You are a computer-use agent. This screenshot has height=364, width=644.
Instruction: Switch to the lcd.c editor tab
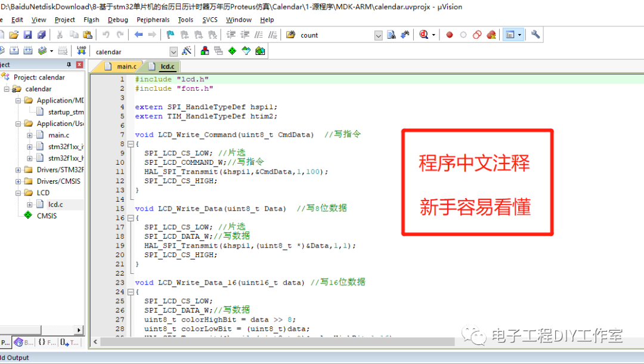click(x=162, y=66)
